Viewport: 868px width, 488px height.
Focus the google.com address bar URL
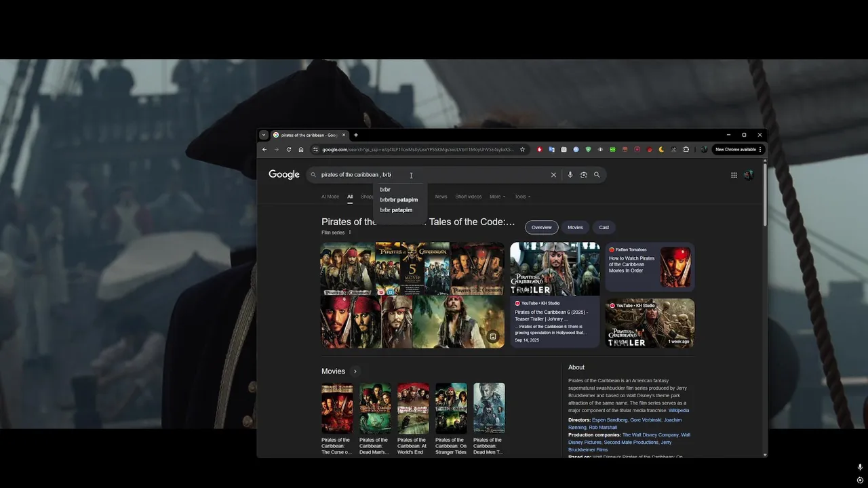point(418,149)
